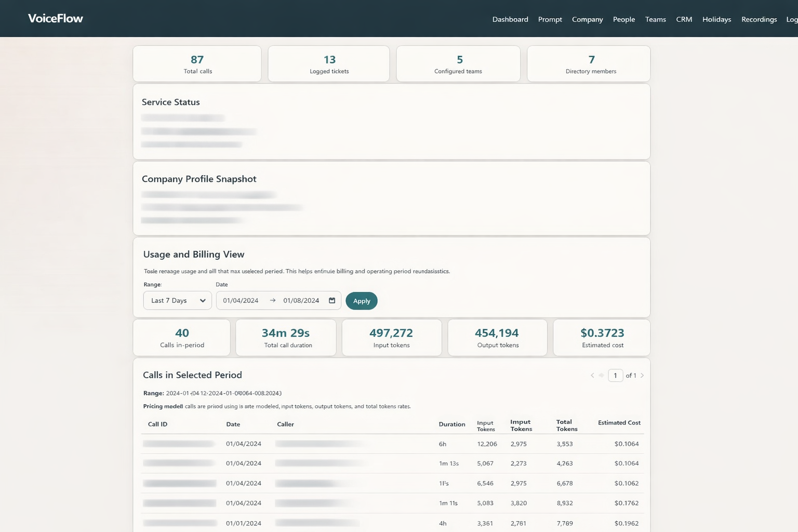Viewport: 798px width, 532px height.
Task: Return to the Dashboard
Action: click(510, 19)
